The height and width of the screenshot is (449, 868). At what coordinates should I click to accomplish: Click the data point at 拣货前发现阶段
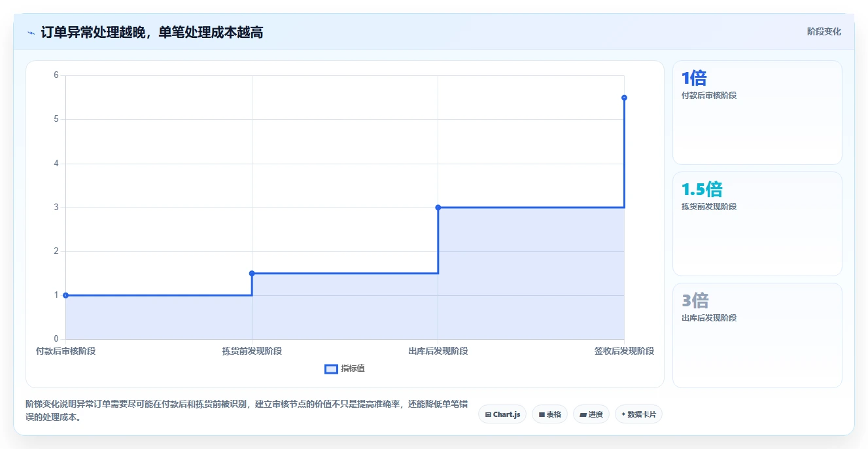[x=252, y=273]
